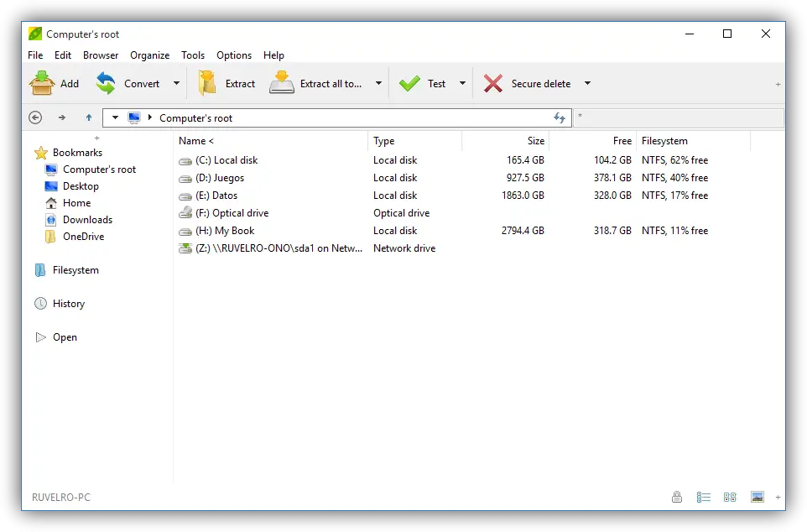Click the Network drive type cell

tap(404, 248)
